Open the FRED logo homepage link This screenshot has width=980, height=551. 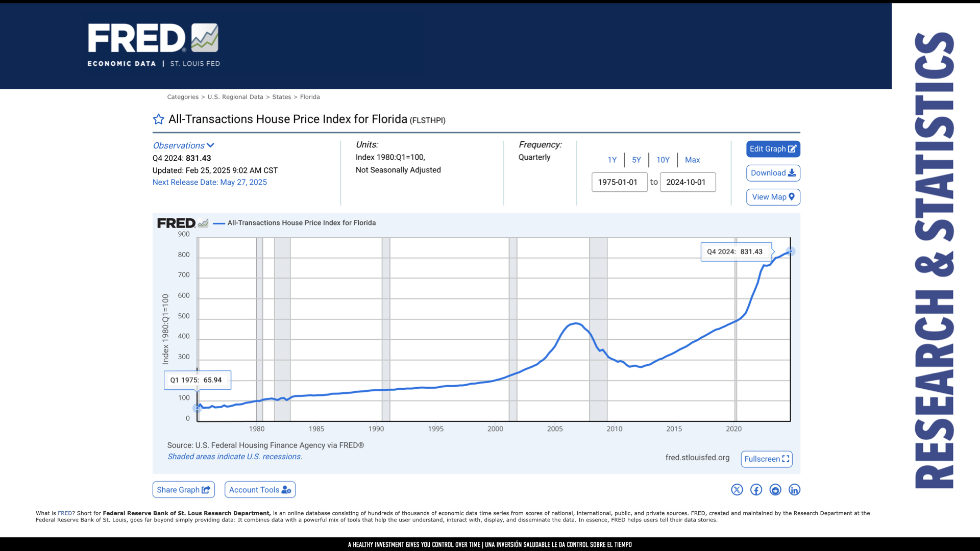click(x=154, y=45)
